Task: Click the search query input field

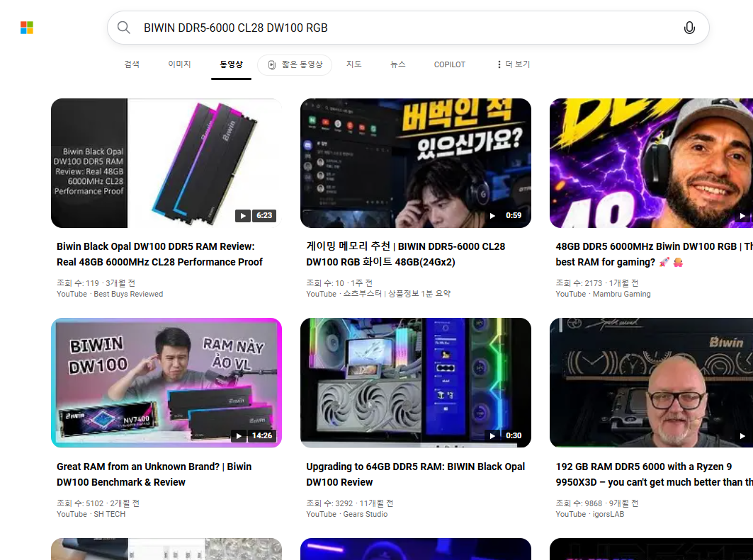Action: click(x=408, y=28)
